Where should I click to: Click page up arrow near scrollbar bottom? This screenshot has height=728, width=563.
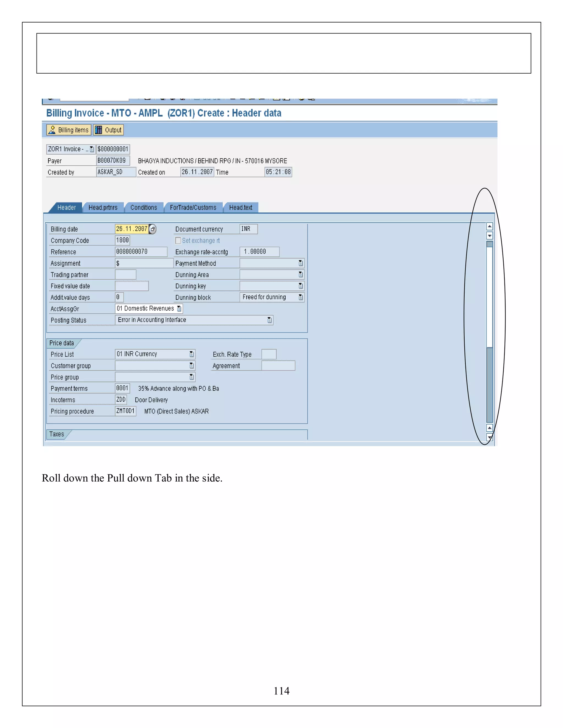click(x=490, y=428)
